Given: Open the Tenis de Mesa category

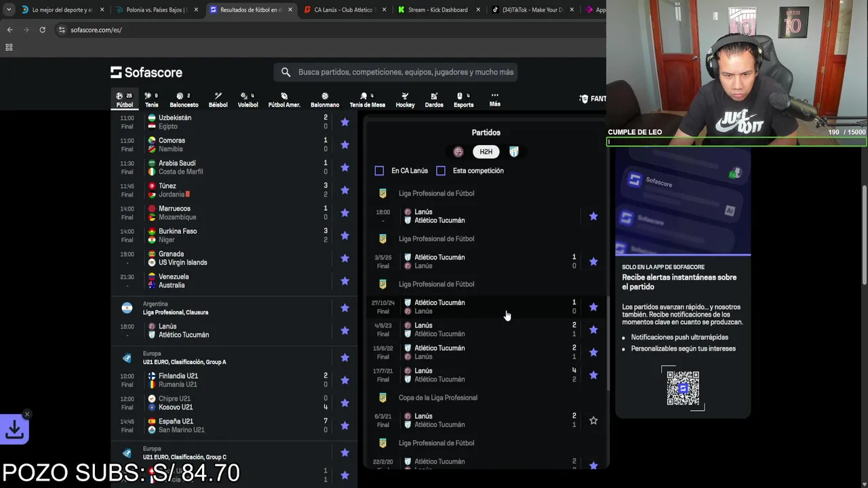Looking at the screenshot, I should (367, 100).
